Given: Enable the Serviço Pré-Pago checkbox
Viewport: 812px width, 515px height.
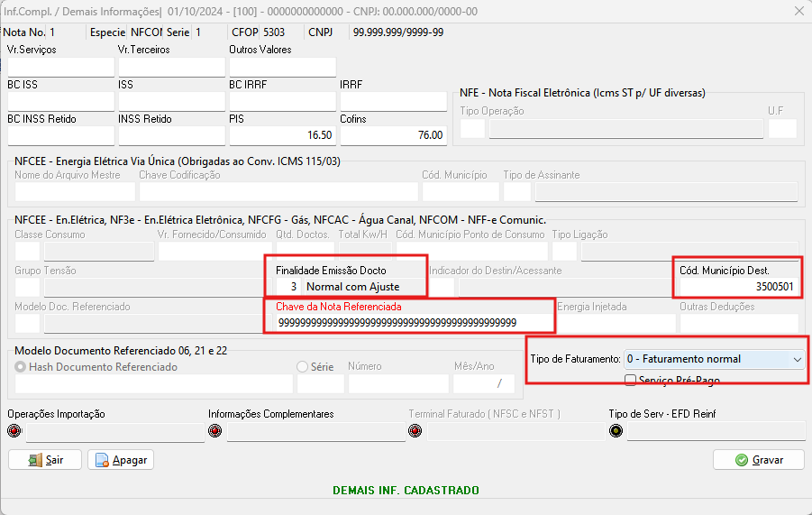Looking at the screenshot, I should [x=630, y=380].
